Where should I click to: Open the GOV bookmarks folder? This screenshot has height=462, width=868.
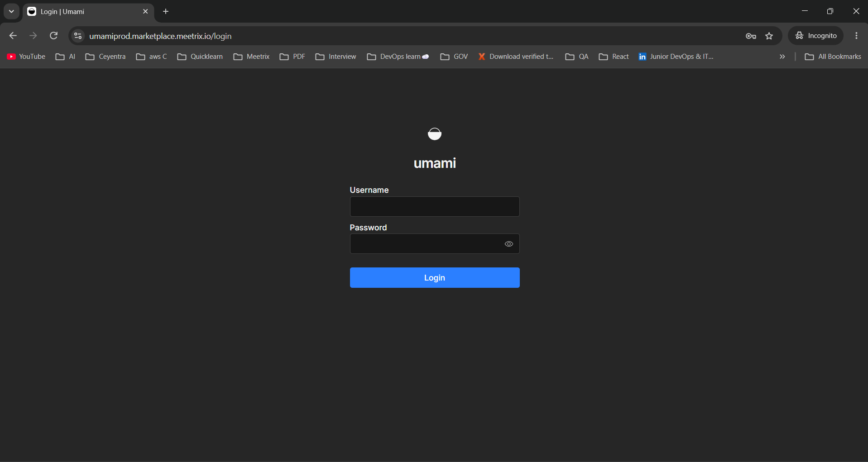coord(454,57)
